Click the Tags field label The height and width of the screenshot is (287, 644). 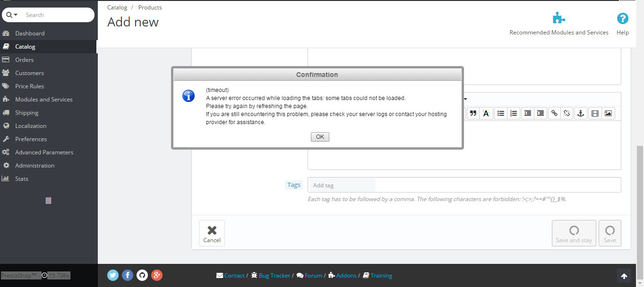pos(294,185)
